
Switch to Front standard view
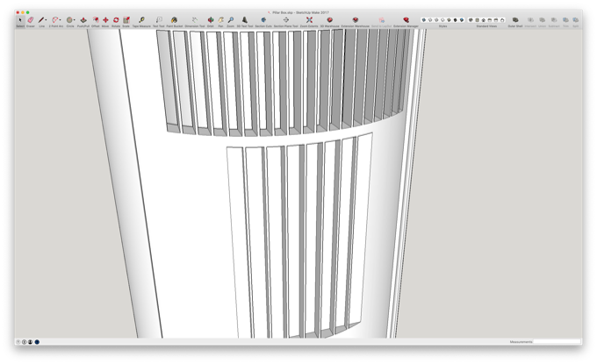484,20
